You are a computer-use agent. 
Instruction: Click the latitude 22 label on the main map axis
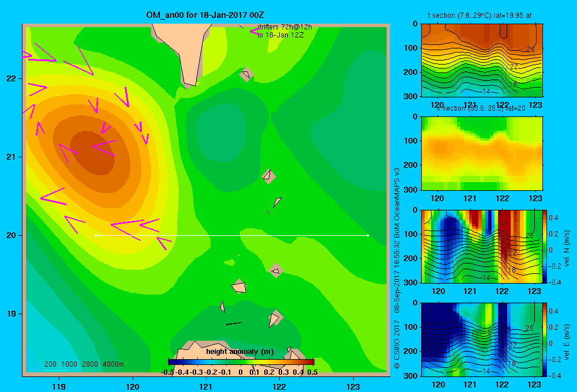[x=11, y=79]
